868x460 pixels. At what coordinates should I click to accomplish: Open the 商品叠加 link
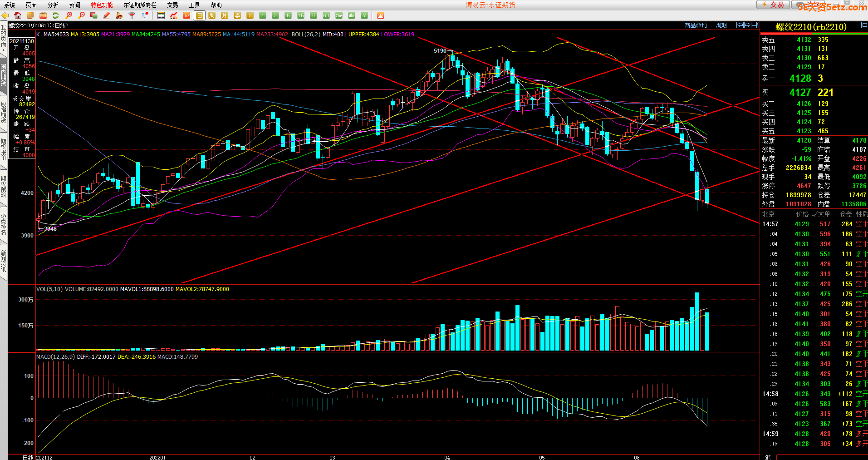[696, 25]
